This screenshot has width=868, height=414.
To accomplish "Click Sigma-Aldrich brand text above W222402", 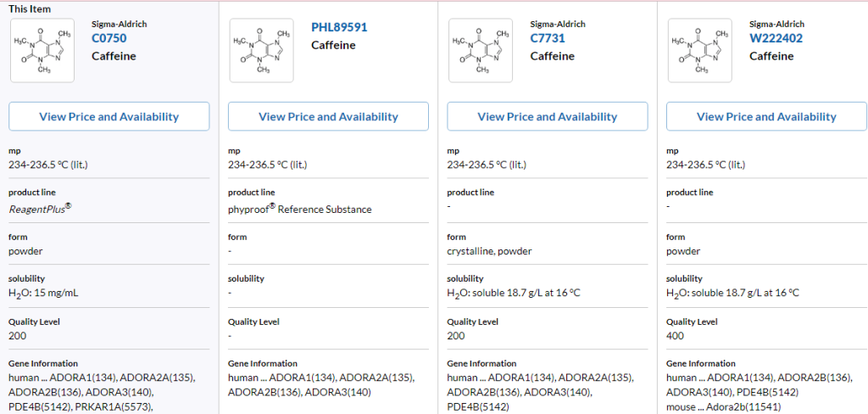I will click(776, 25).
